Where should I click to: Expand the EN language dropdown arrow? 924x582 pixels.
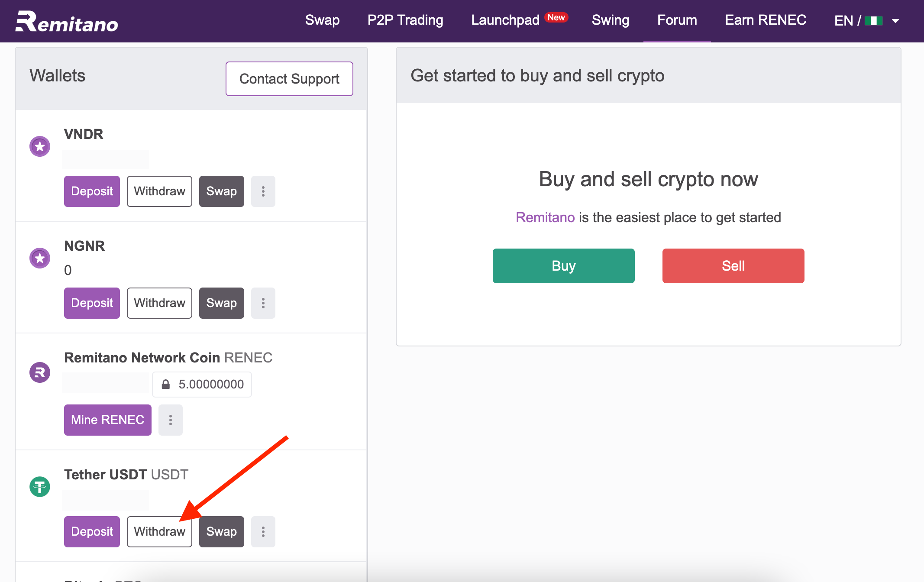tap(896, 21)
